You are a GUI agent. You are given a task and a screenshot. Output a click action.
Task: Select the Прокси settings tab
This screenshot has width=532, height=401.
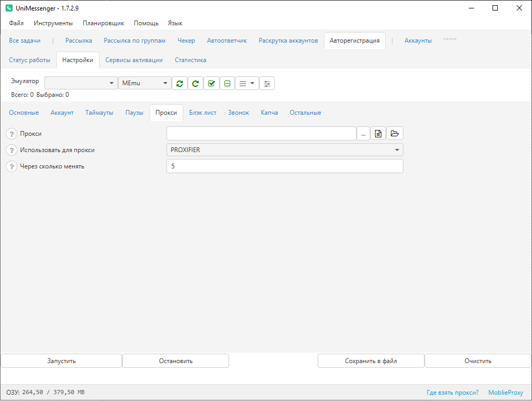click(x=166, y=113)
